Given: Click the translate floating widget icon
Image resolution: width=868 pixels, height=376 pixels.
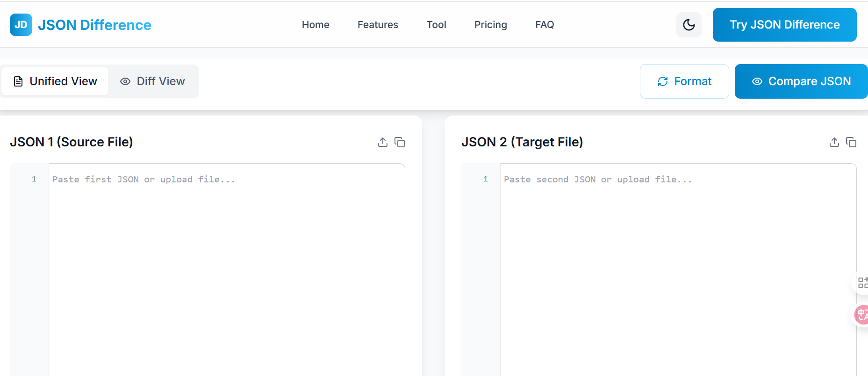Looking at the screenshot, I should click(x=861, y=315).
